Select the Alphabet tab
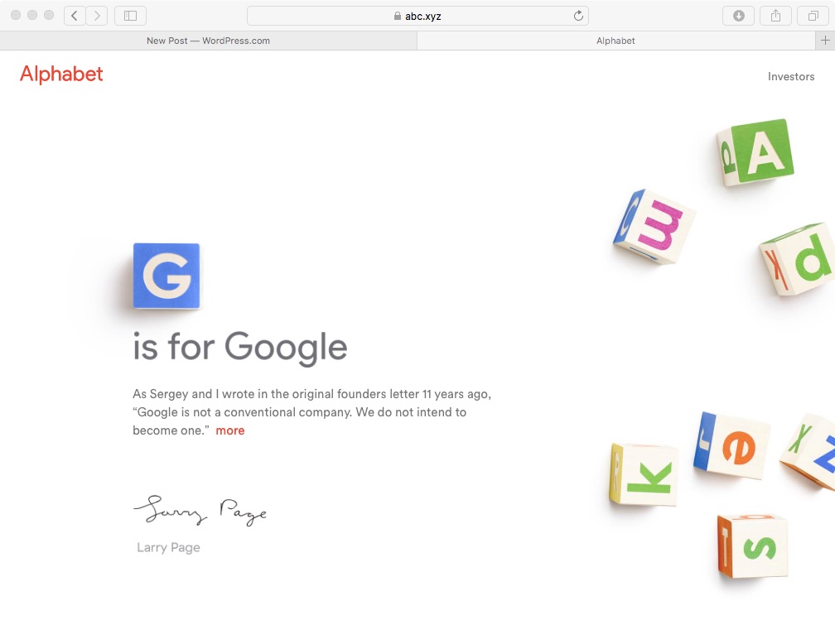 pyautogui.click(x=615, y=41)
